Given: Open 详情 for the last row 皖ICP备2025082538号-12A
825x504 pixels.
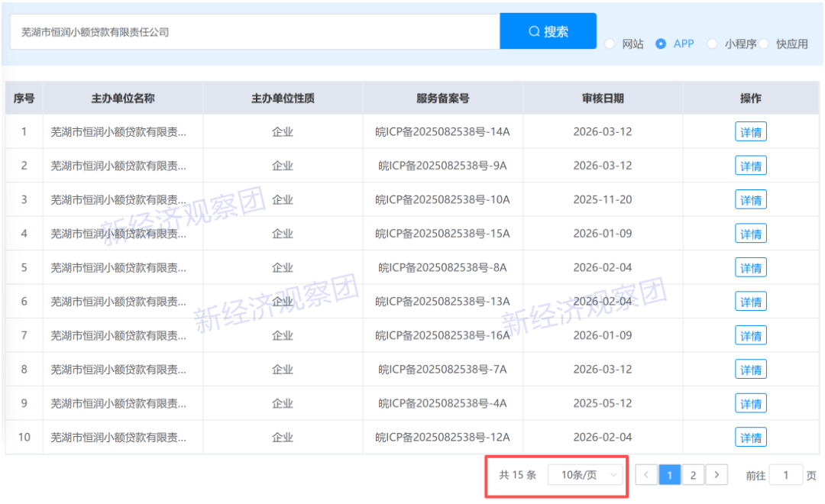Looking at the screenshot, I should point(750,437).
